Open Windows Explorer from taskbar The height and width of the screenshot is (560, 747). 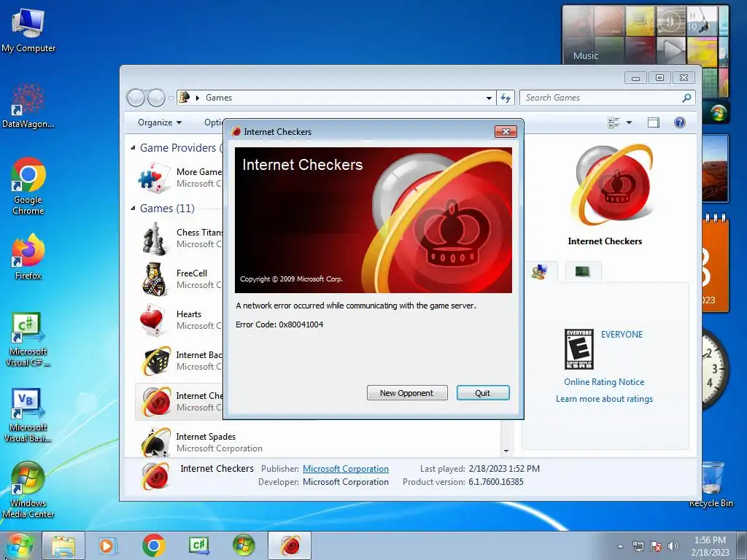tap(63, 545)
